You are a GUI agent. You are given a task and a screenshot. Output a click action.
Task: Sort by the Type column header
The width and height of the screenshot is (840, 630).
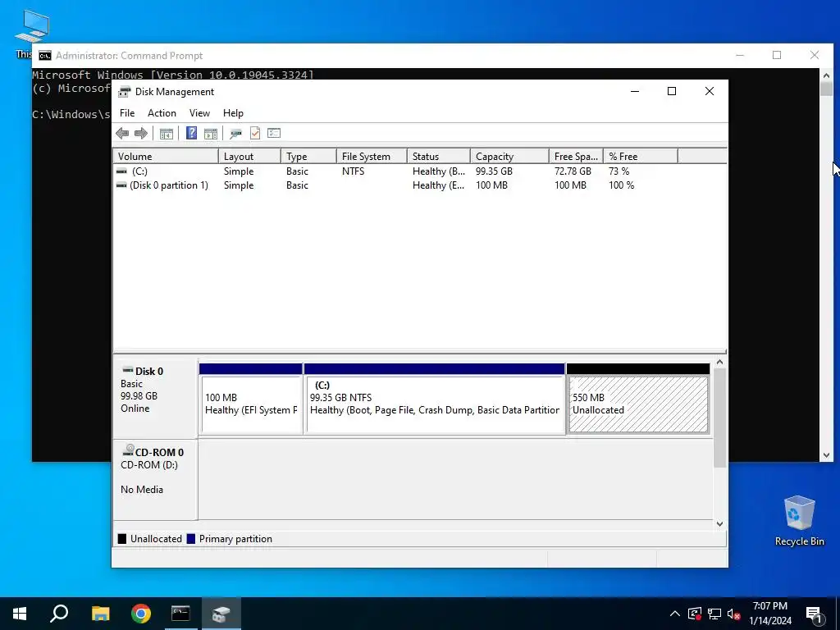click(308, 157)
